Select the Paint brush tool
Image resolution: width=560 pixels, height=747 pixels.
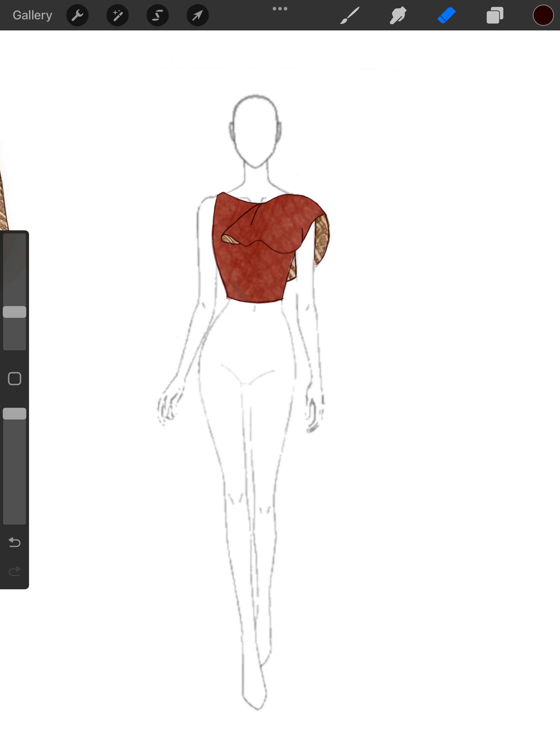[x=350, y=15]
